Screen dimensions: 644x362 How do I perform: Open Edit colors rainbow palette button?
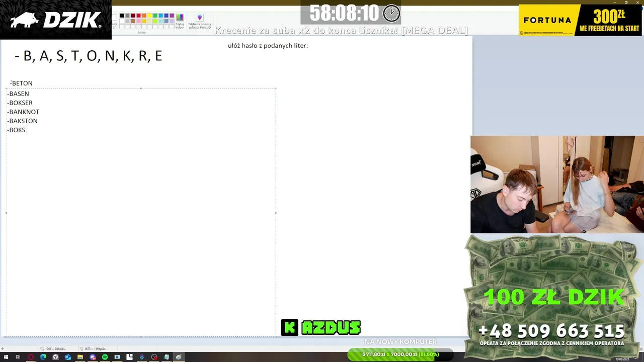180,21
